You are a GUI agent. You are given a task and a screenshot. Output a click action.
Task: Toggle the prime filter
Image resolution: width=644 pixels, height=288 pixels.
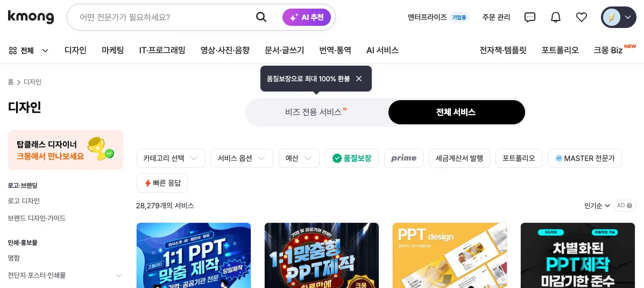(404, 158)
